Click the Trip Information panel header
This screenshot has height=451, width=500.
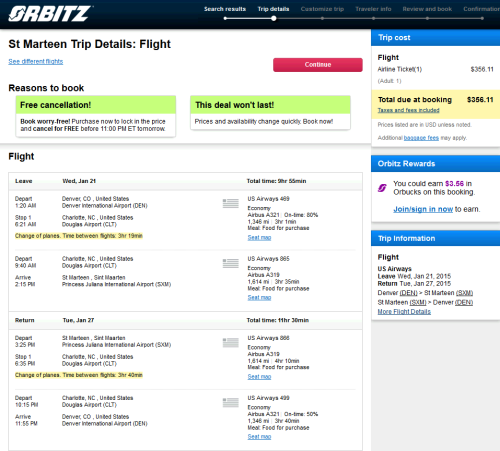click(x=435, y=238)
